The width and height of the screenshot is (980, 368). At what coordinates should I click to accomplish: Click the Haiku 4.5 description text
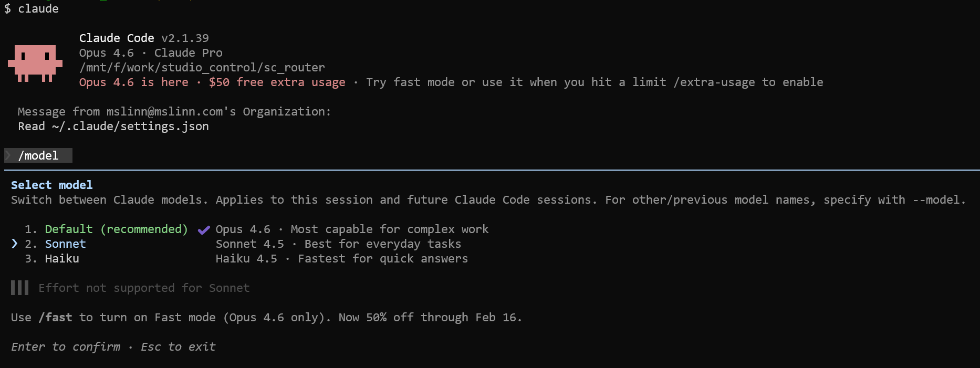click(x=341, y=259)
